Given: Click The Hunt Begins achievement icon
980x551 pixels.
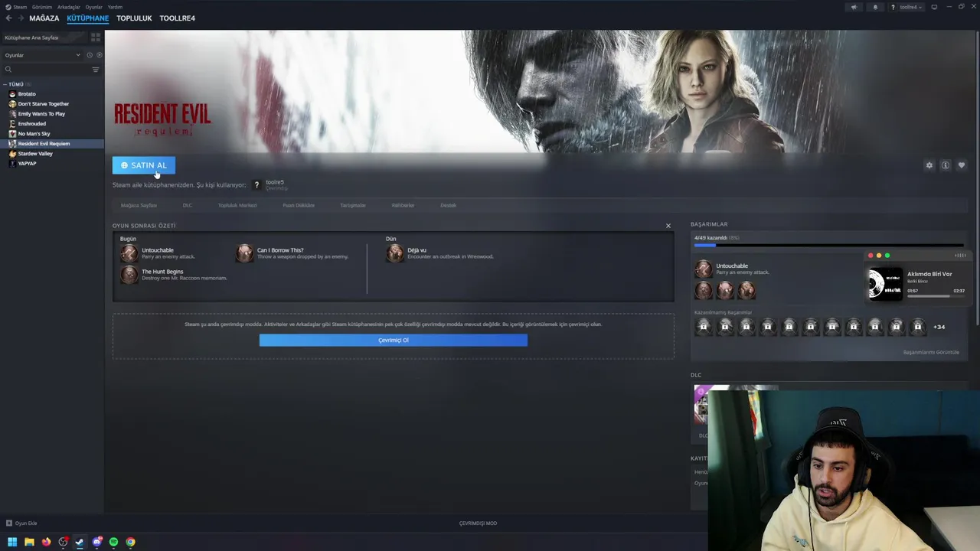Looking at the screenshot, I should tap(129, 275).
